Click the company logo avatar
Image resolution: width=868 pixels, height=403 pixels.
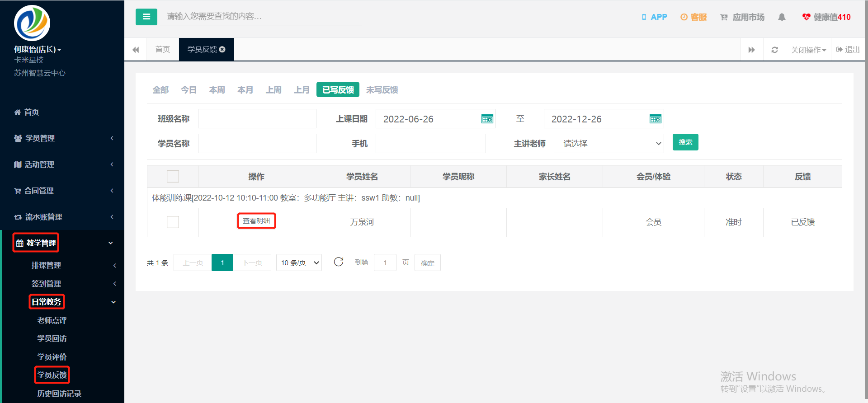32,23
